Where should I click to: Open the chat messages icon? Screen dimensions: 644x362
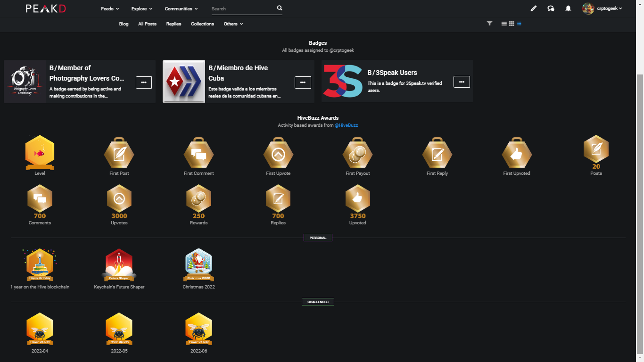[551, 8]
